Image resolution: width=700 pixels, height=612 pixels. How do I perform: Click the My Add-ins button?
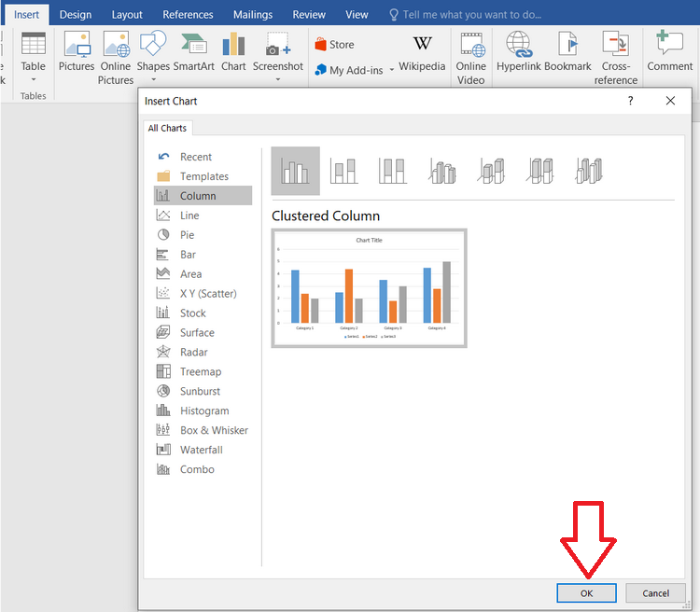pyautogui.click(x=349, y=70)
